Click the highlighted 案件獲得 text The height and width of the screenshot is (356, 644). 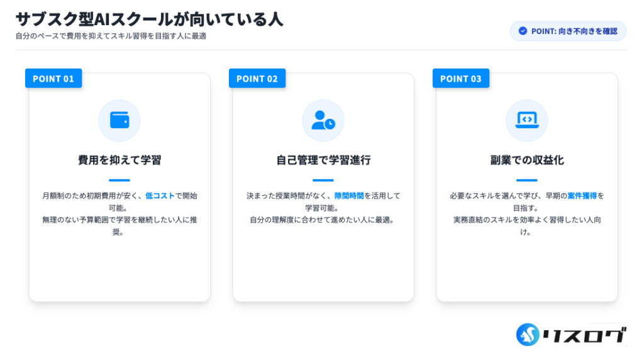click(x=582, y=196)
